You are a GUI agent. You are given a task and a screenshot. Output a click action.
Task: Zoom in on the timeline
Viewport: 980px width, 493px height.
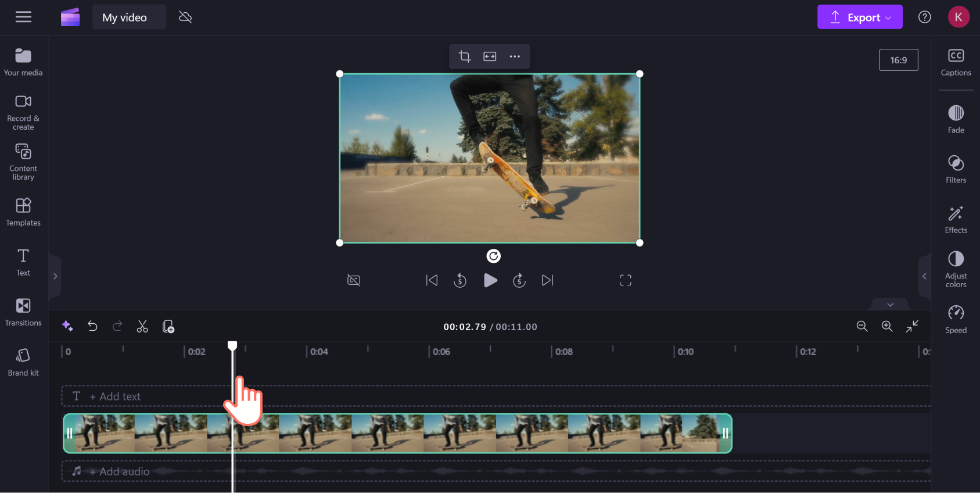coord(887,326)
